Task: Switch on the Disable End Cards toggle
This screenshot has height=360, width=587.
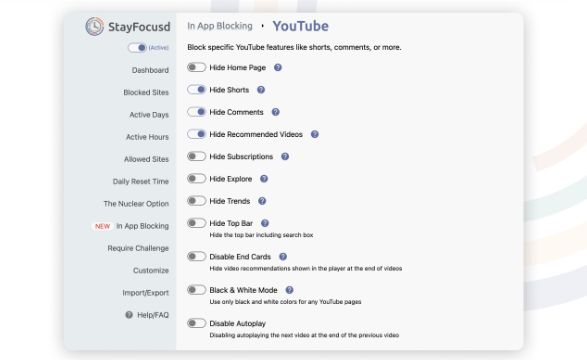Action: click(197, 256)
